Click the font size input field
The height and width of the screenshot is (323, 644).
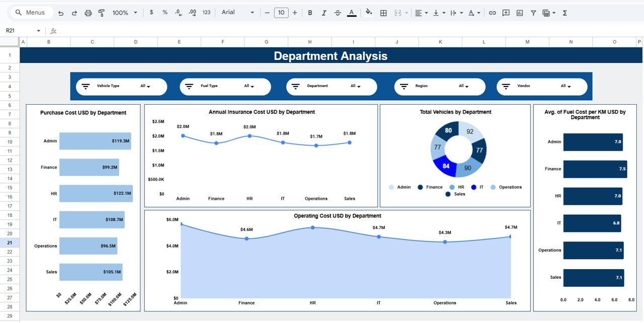click(x=281, y=13)
